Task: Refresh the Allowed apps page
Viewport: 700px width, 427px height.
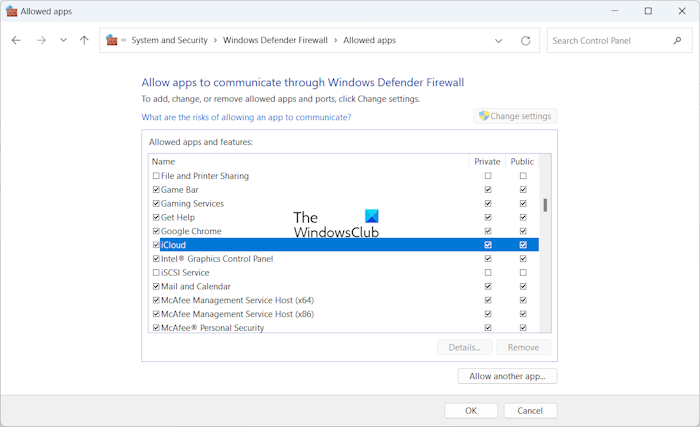Action: click(526, 41)
